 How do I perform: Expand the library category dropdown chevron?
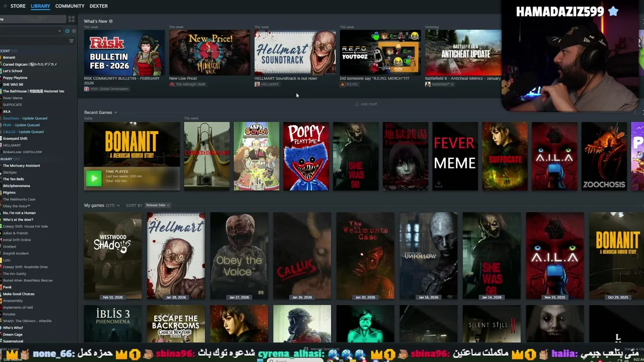59,31
